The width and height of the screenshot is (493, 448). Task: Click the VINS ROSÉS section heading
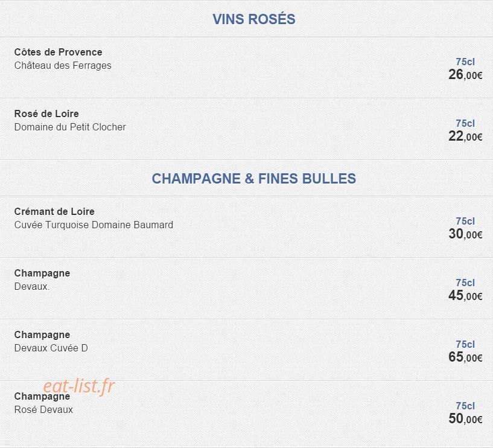click(253, 19)
